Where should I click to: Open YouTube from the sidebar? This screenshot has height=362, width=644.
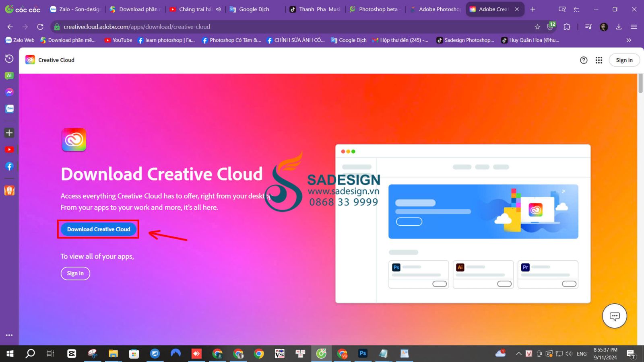tap(9, 150)
